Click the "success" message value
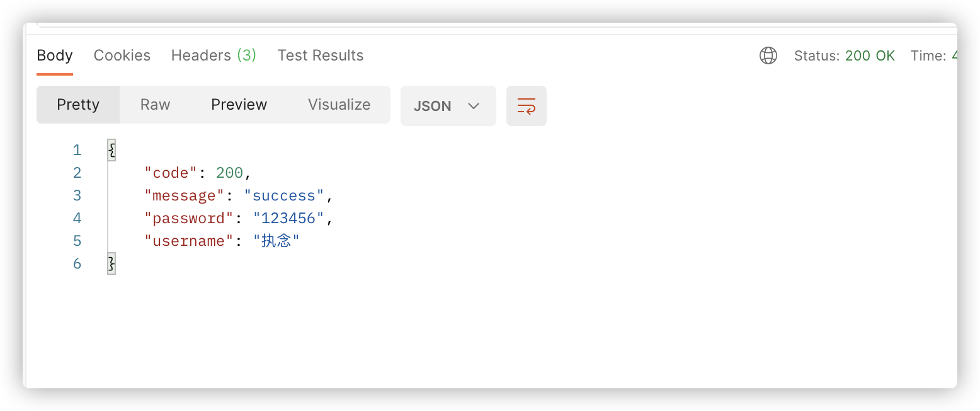Viewport: 980px width, 411px height. [x=283, y=195]
